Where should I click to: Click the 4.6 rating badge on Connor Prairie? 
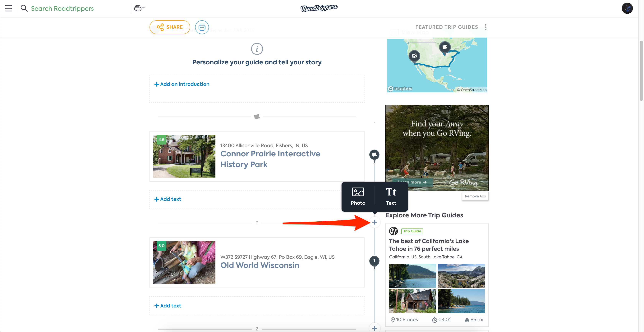pos(161,140)
